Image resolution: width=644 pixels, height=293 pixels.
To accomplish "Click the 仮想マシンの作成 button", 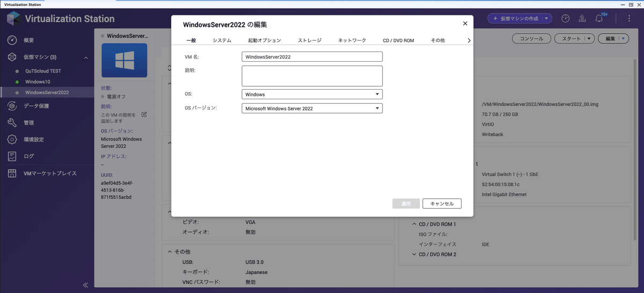I will point(515,18).
